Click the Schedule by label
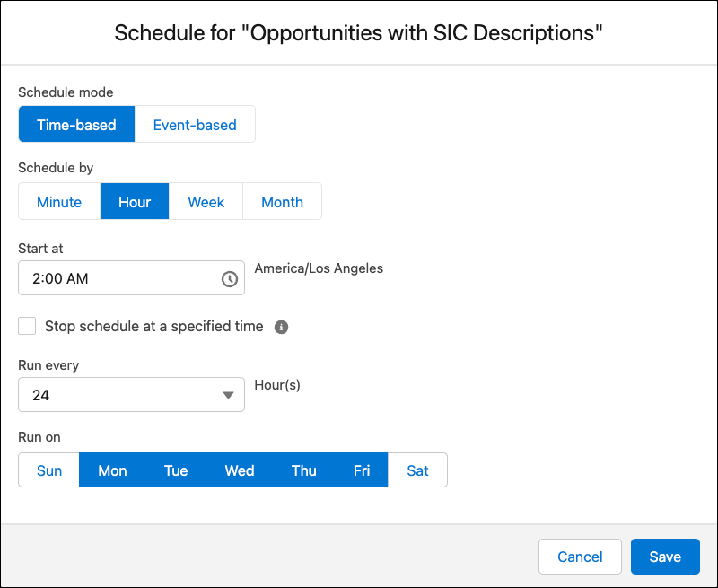 tap(56, 168)
